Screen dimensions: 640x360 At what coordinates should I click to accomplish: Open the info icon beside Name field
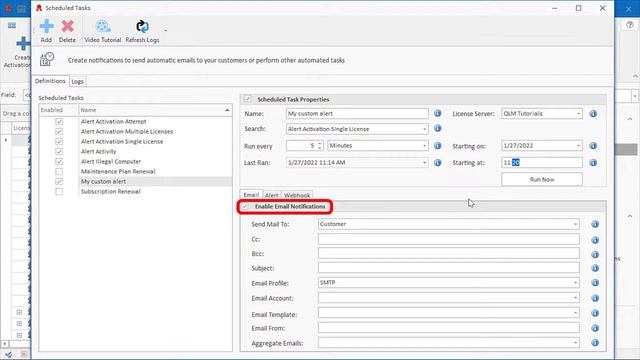point(438,113)
